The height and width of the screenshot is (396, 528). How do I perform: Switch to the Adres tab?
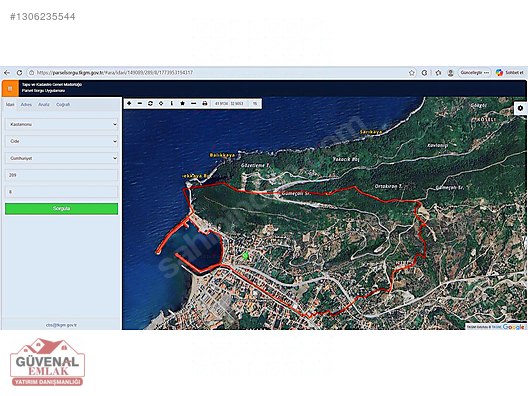tap(26, 105)
